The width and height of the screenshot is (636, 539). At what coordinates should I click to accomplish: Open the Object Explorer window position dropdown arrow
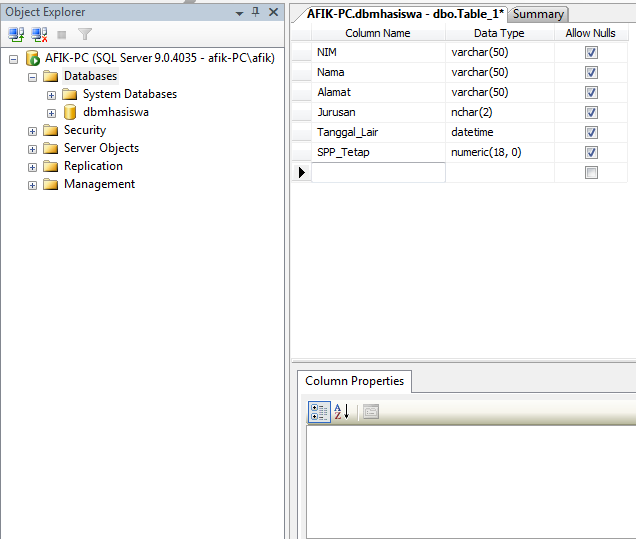tap(239, 13)
